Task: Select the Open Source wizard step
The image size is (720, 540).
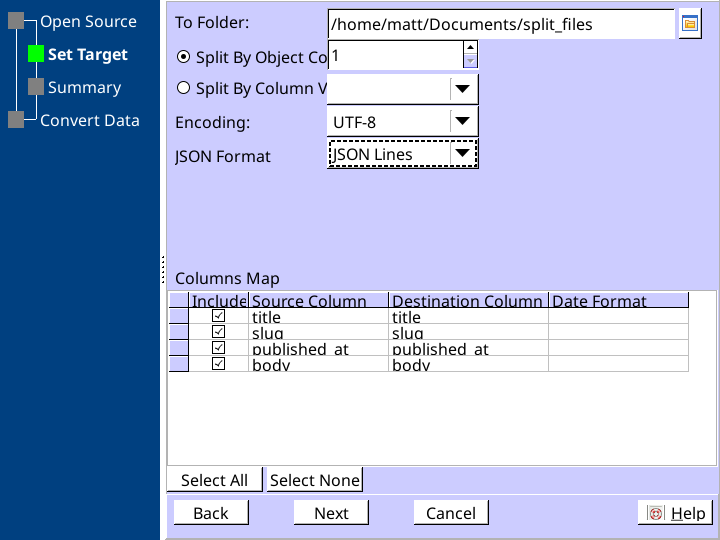Action: pos(87,21)
